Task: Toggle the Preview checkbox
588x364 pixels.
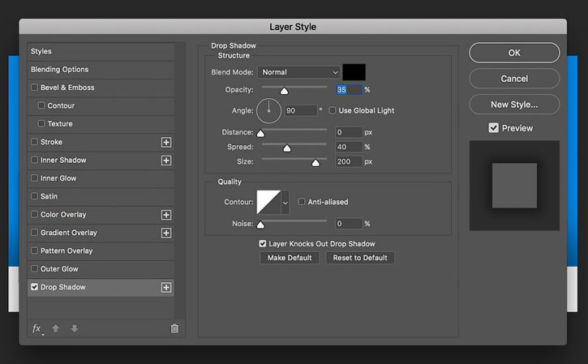Action: click(x=493, y=128)
